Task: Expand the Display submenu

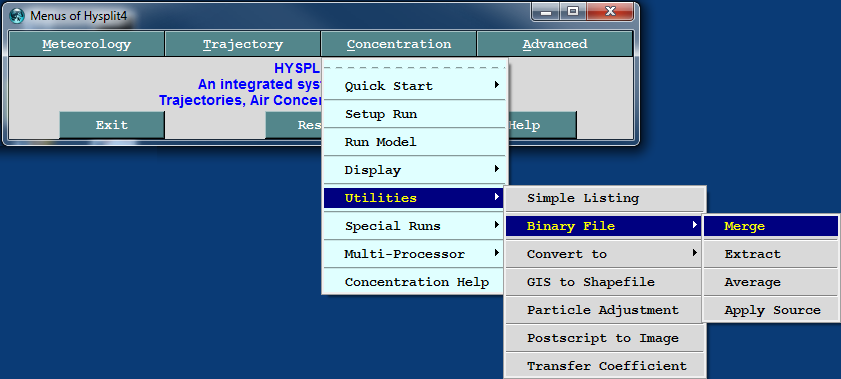Action: pyautogui.click(x=415, y=170)
